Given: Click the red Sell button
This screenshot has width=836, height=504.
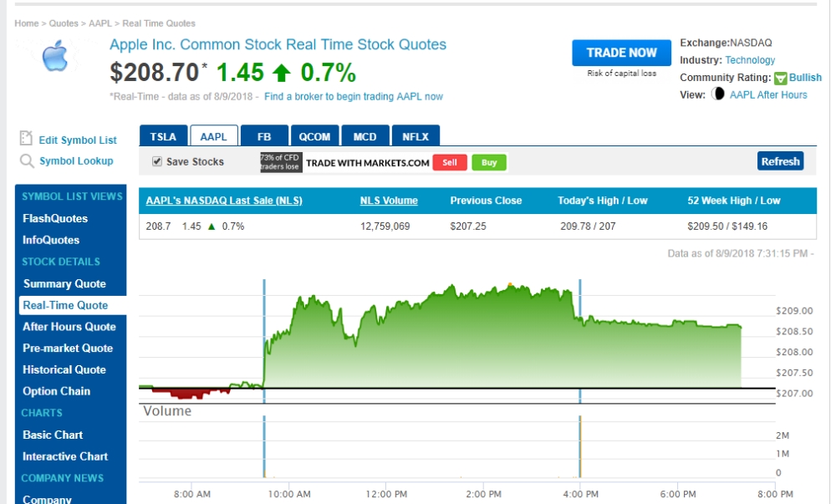Looking at the screenshot, I should point(450,162).
